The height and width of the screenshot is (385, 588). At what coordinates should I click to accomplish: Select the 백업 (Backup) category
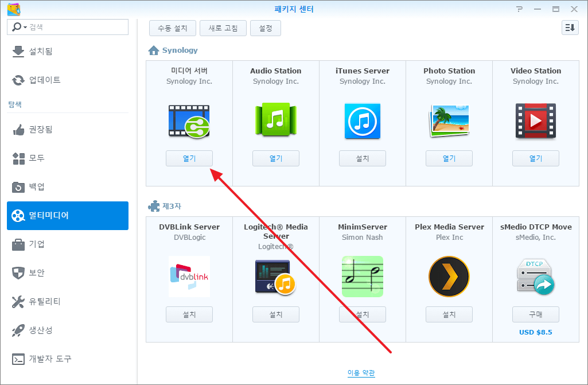68,186
